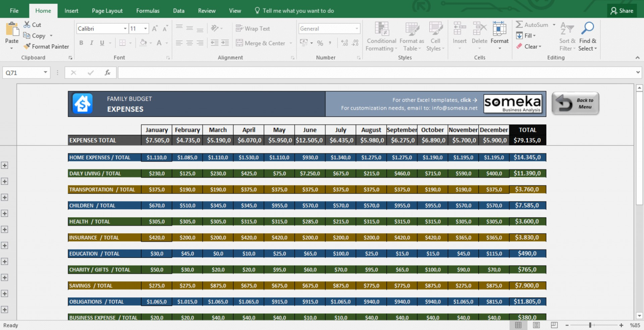Image resolution: width=644 pixels, height=330 pixels.
Task: Expand the outline group beside CHILDREN row
Action: tap(5, 213)
